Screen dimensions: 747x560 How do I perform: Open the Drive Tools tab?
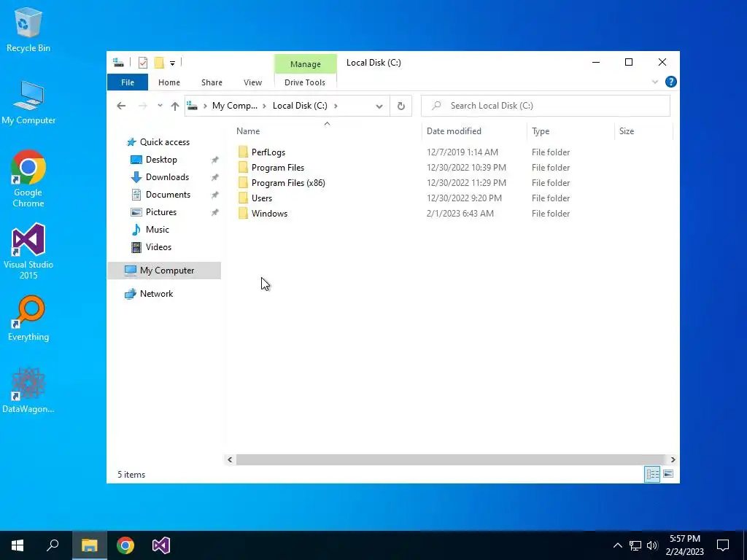point(305,82)
